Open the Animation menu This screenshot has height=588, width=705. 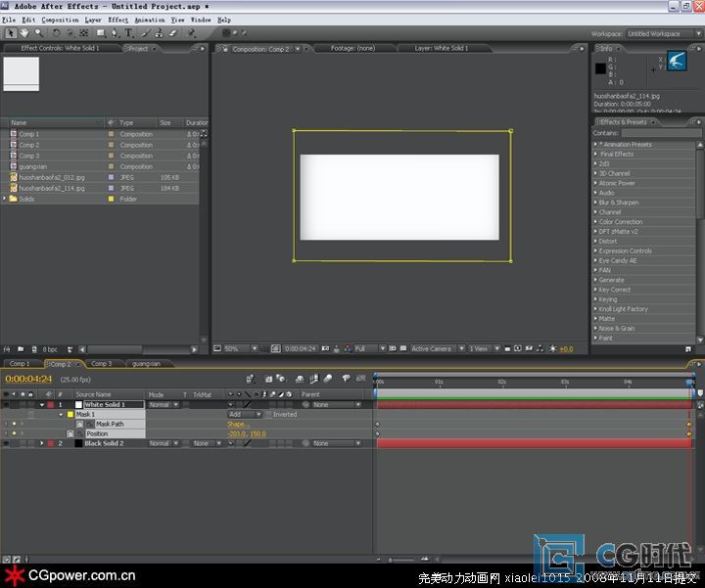click(149, 20)
